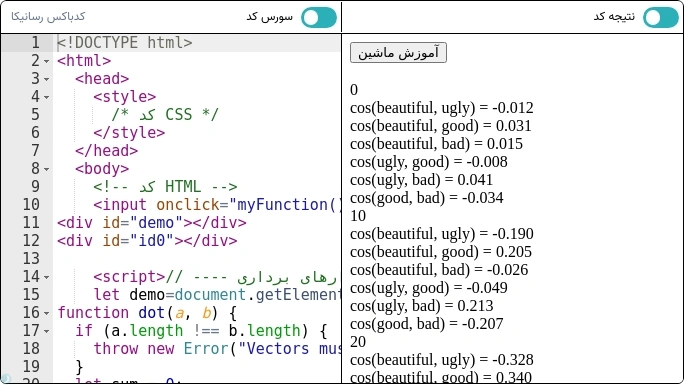The image size is (684, 385).
Task: Toggle the نتیجه کد switch
Action: coord(661,17)
